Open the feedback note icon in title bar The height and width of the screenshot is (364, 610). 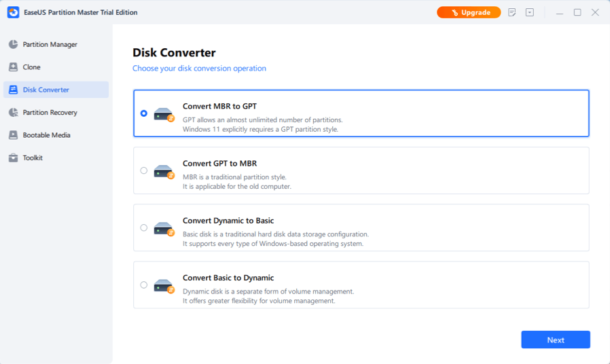[512, 12]
